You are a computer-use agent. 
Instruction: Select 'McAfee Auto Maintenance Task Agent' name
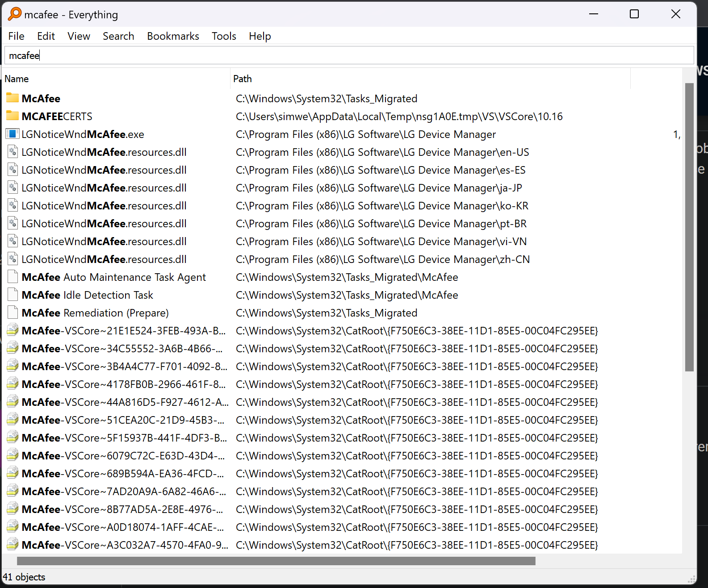click(114, 277)
